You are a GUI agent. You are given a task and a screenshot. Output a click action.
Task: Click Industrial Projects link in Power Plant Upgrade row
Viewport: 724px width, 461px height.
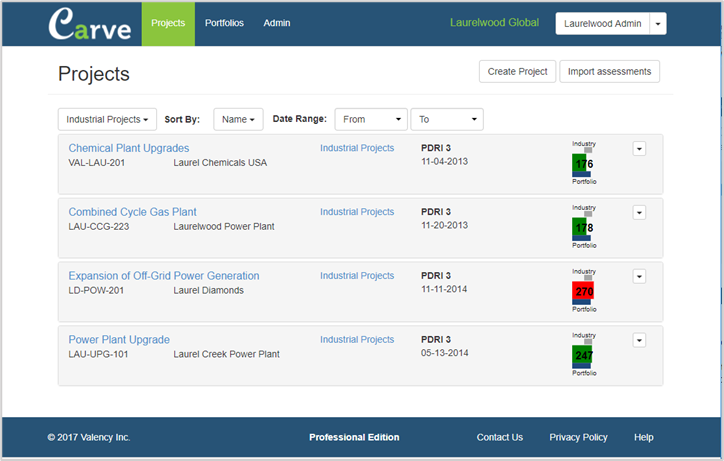tap(357, 339)
